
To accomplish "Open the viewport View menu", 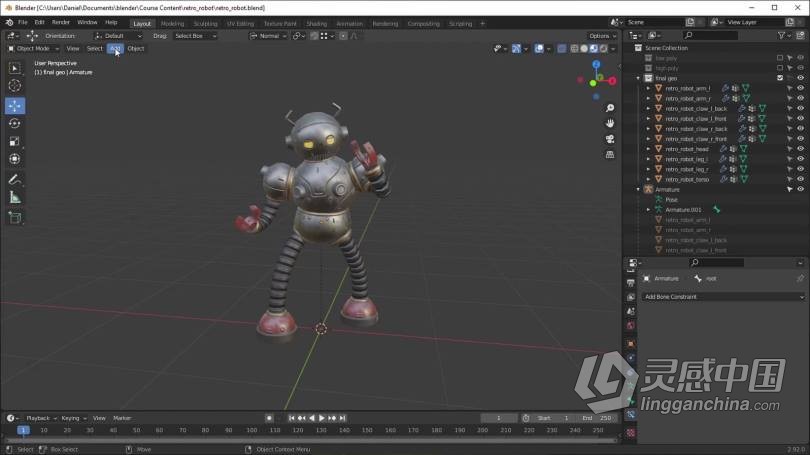I will coord(73,49).
